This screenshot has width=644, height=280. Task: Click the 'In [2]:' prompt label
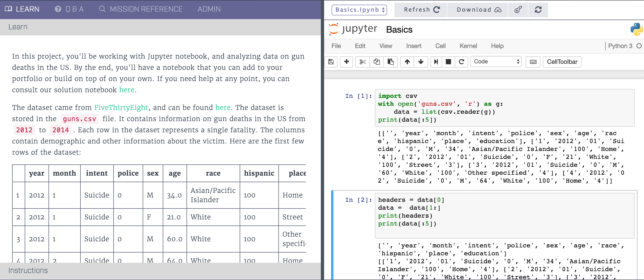coord(359,200)
